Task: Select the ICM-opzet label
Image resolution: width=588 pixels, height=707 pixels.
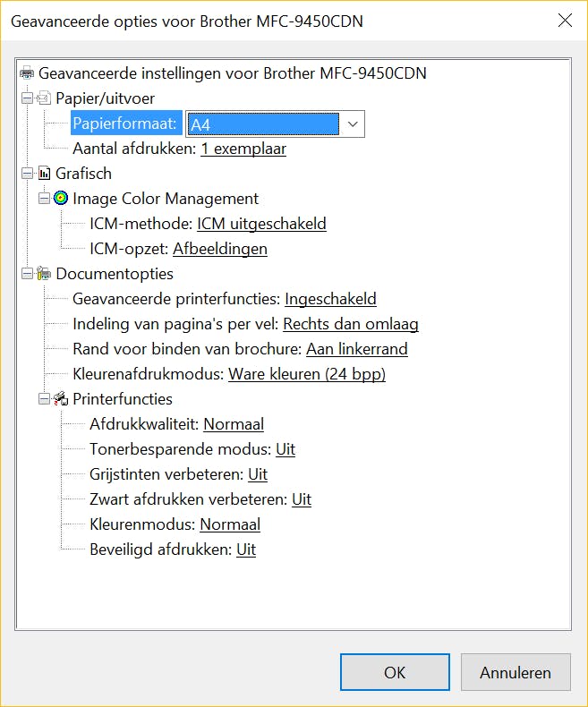Action: [130, 249]
